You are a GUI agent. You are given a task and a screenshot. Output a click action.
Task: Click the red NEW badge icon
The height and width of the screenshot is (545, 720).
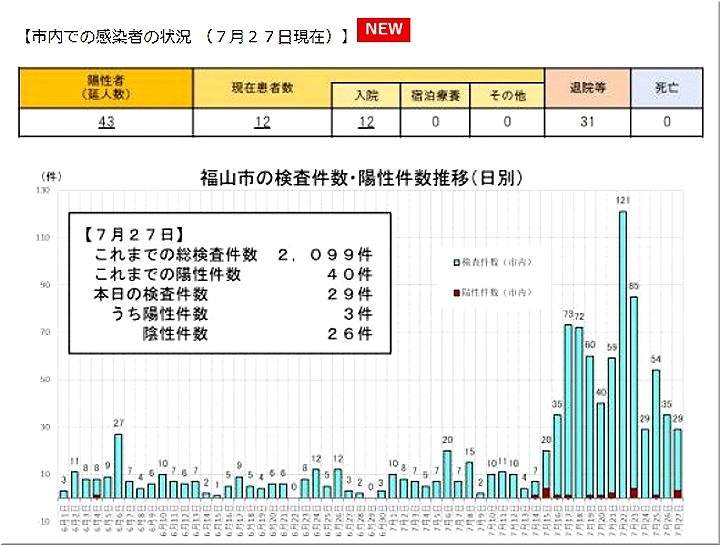(x=383, y=30)
